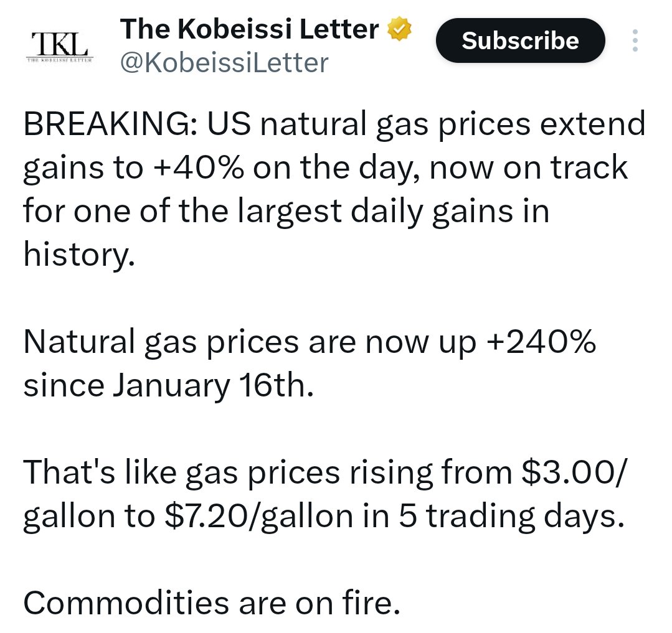The width and height of the screenshot is (672, 633).
Task: Open the @KobeissiLetter handle link
Action: pos(224,62)
